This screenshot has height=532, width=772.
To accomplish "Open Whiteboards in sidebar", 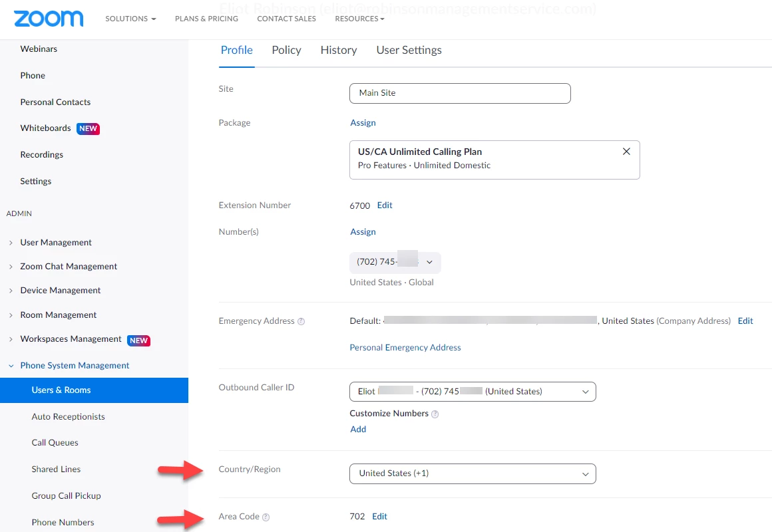I will (46, 128).
